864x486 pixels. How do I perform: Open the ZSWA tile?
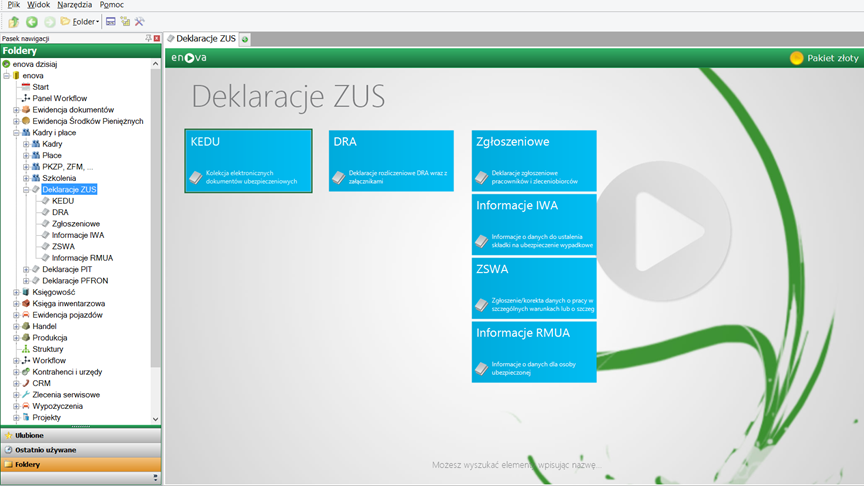click(x=534, y=288)
